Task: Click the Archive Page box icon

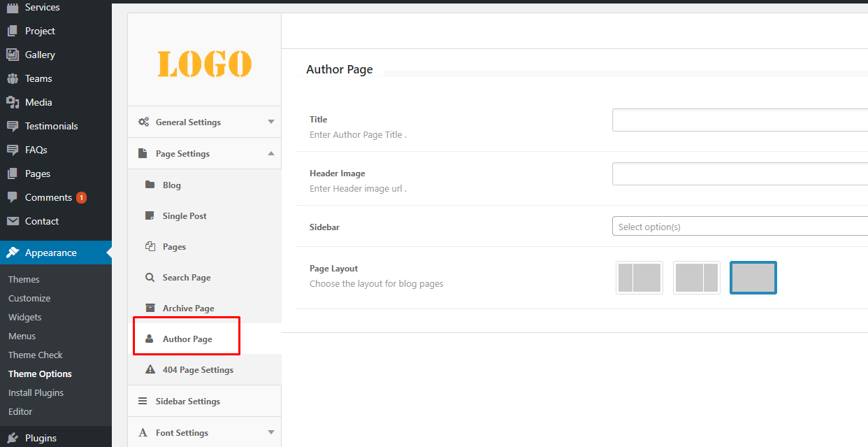Action: (x=150, y=308)
